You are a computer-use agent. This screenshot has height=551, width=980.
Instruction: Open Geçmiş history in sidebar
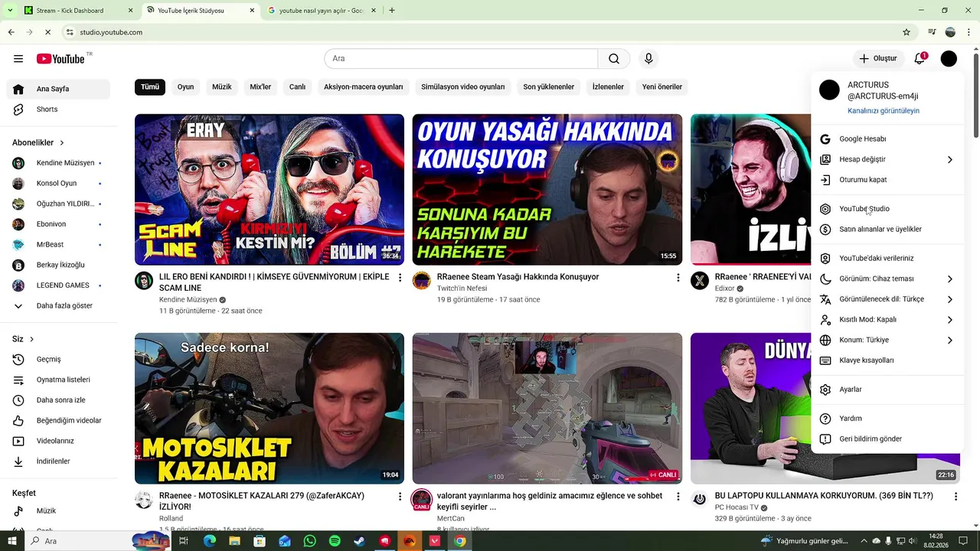[x=58, y=360]
